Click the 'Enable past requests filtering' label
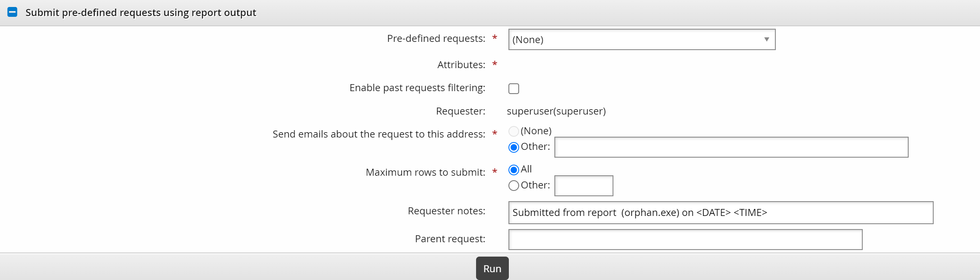980x280 pixels. click(417, 88)
